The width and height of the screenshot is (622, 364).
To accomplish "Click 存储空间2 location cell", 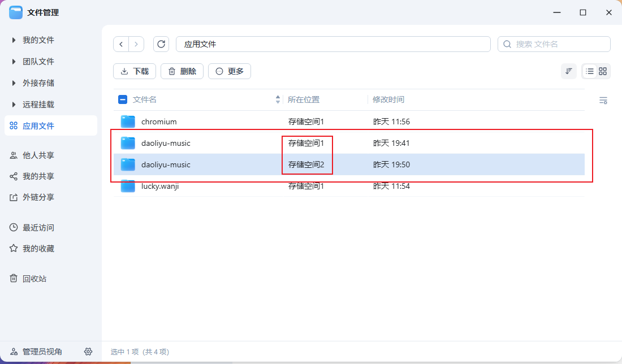I will 306,164.
